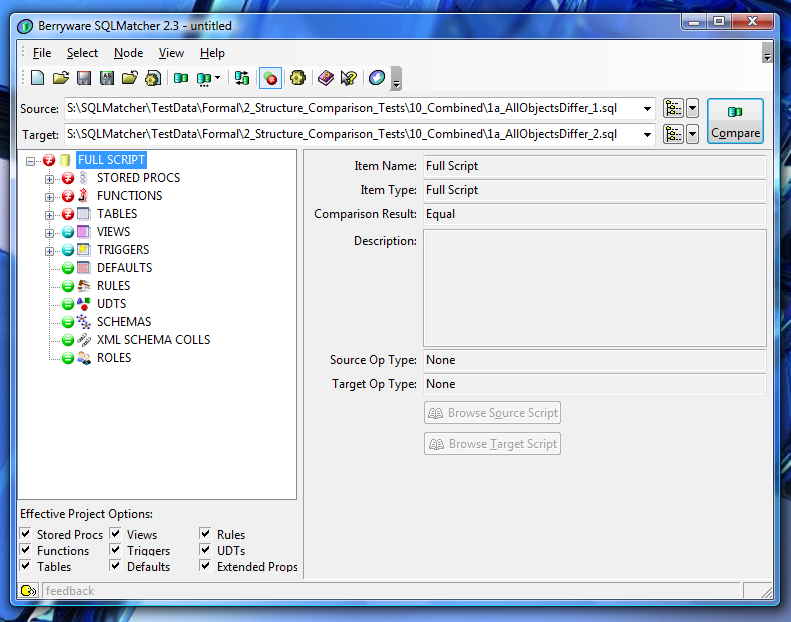Click the SCHEMAS node icon
This screenshot has width=791, height=622.
click(84, 322)
